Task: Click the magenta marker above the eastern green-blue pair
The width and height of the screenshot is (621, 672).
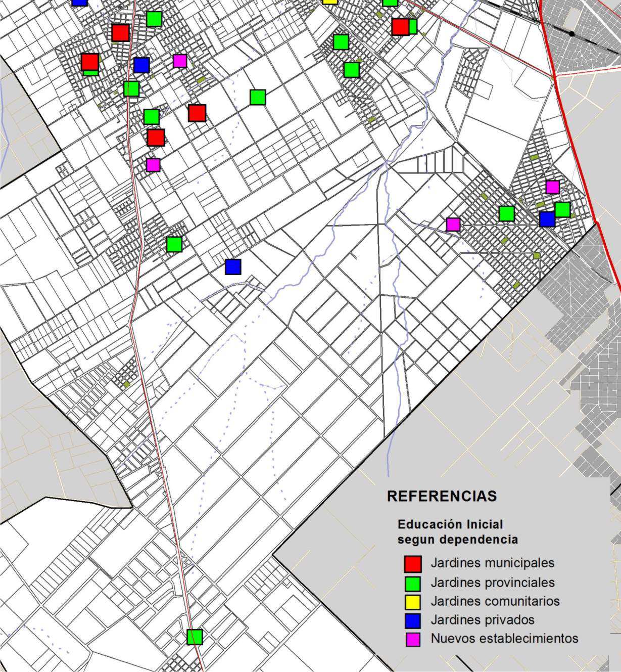Action: coord(553,187)
